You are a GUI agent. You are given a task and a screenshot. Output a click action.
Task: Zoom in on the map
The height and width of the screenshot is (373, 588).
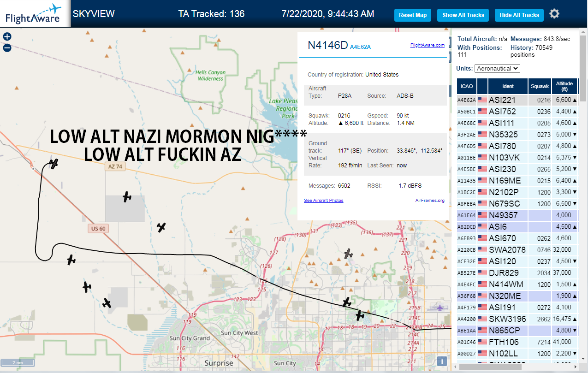(7, 37)
